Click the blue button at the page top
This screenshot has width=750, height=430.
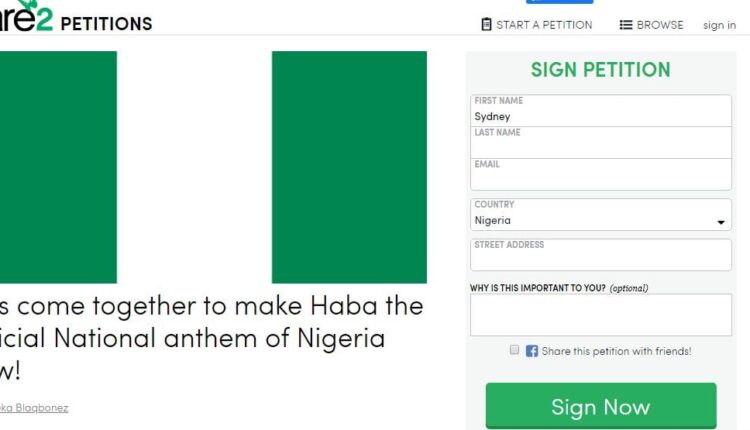click(x=559, y=2)
